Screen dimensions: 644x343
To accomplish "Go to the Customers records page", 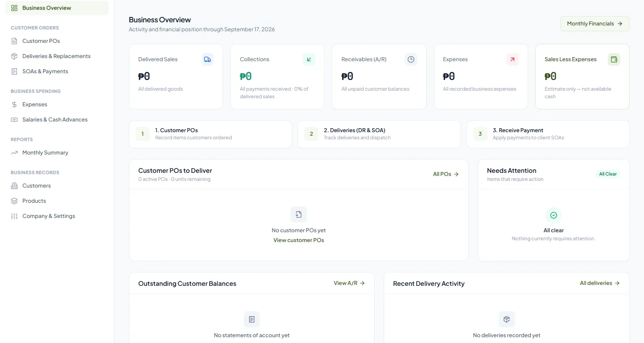I will [x=57, y=186].
